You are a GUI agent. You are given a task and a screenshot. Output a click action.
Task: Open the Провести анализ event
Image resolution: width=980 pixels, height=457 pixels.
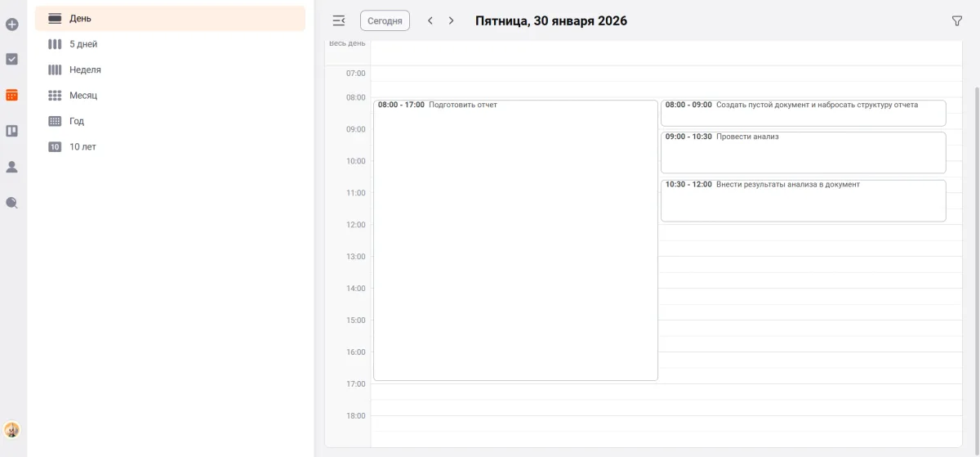(x=803, y=151)
